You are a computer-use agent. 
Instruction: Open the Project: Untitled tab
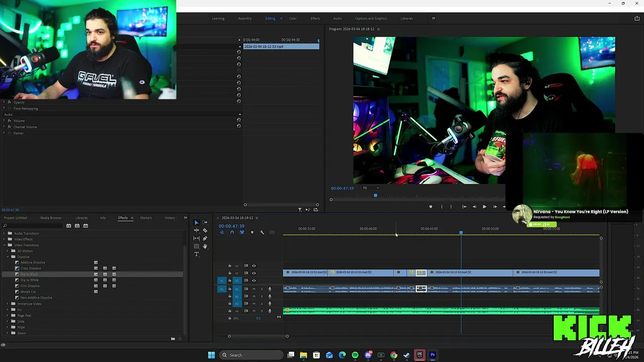coord(15,218)
